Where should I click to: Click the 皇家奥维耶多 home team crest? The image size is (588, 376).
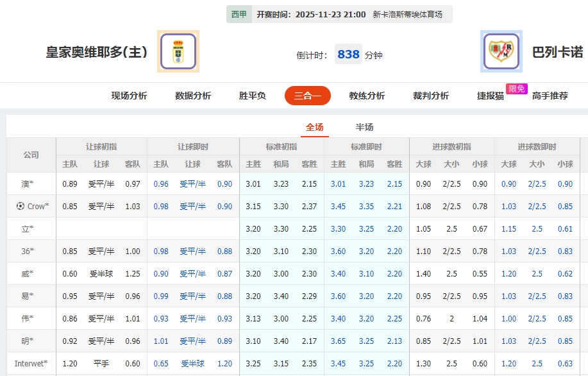pyautogui.click(x=178, y=51)
